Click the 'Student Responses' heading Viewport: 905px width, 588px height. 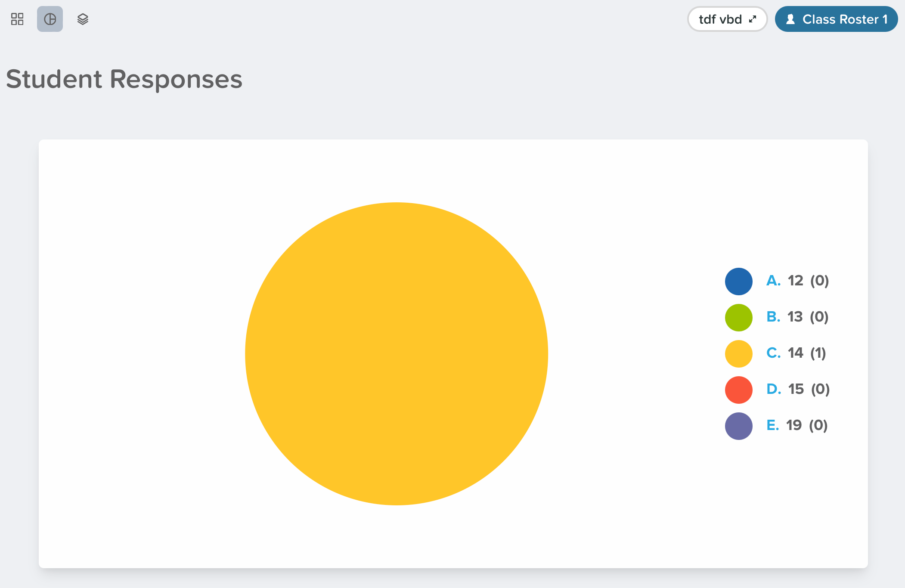pyautogui.click(x=124, y=79)
